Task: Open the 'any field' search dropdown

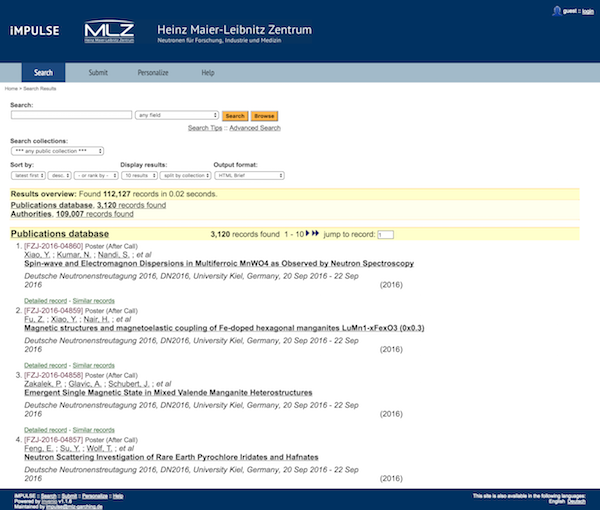Action: coord(178,116)
